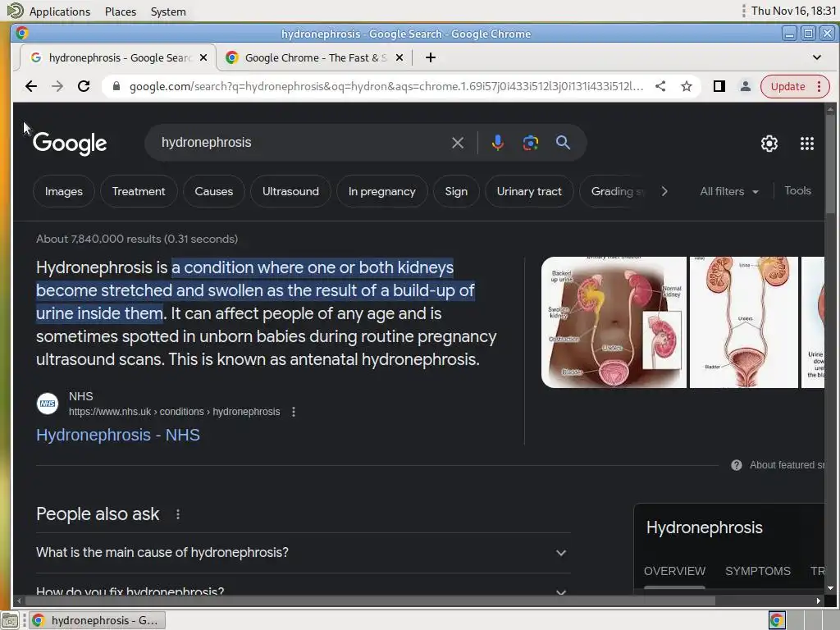Open search Tools
This screenshot has height=630, width=840.
pos(797,190)
